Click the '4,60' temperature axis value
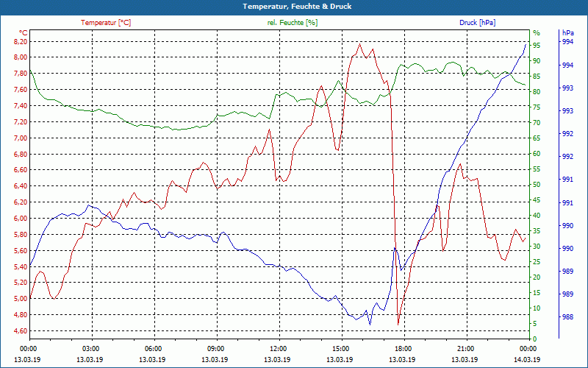 (x=21, y=331)
